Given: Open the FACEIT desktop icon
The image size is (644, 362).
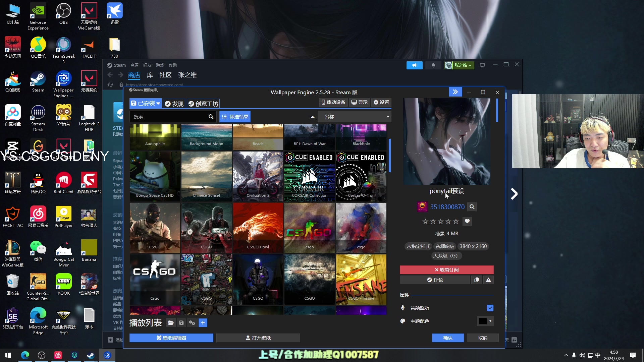Looking at the screenshot, I should click(89, 48).
